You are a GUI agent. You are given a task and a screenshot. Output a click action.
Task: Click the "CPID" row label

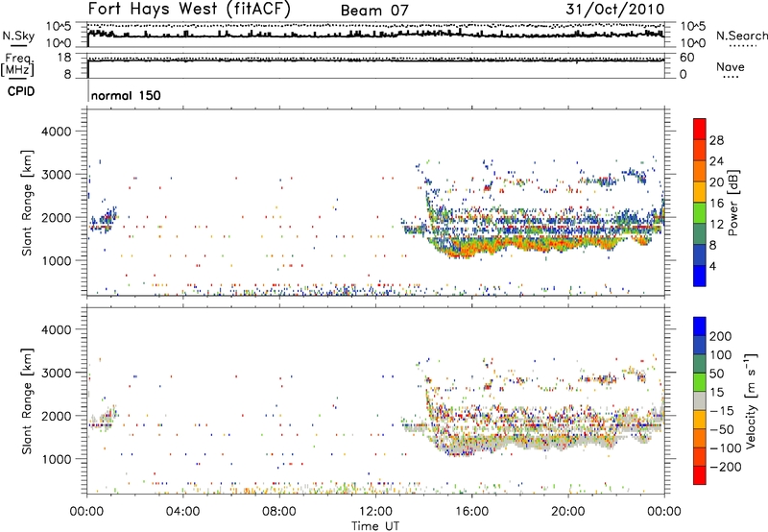coord(21,91)
